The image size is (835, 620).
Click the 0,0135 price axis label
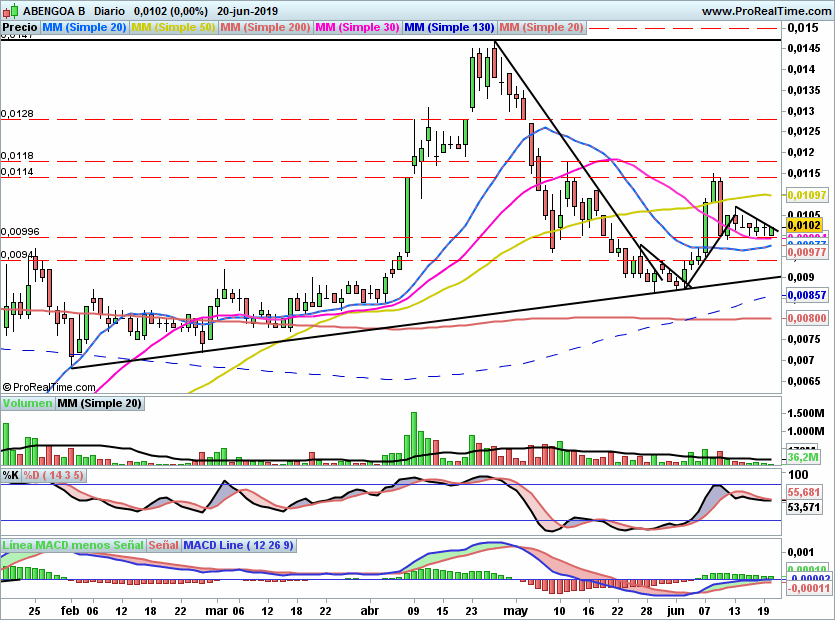tap(804, 90)
